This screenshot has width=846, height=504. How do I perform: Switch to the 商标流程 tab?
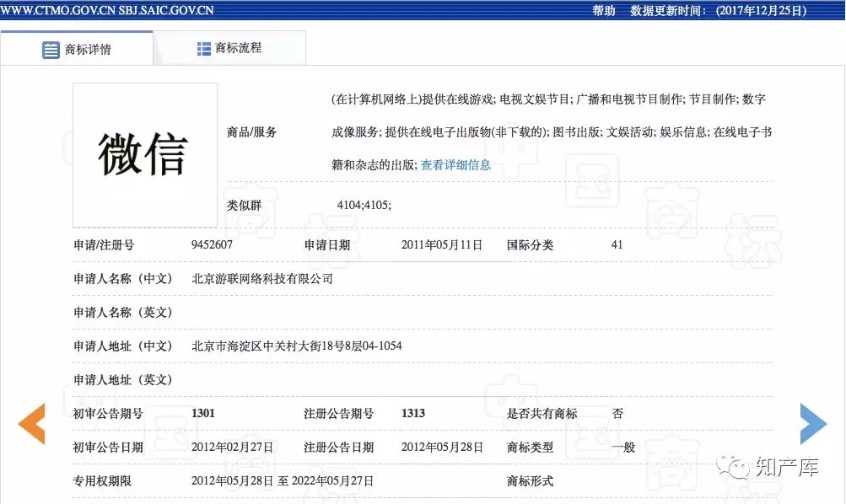click(229, 49)
